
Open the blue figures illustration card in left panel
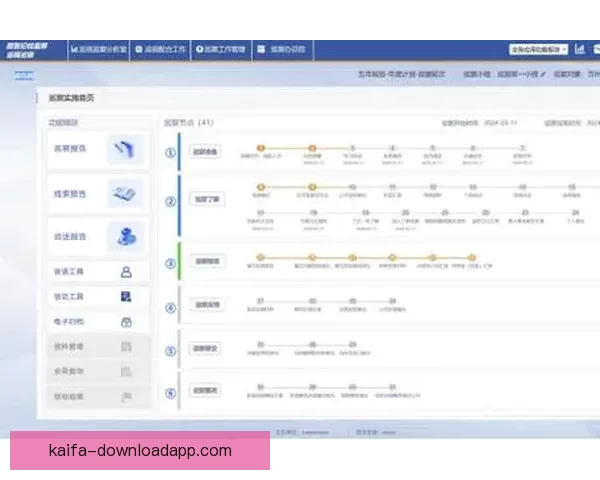click(x=98, y=236)
